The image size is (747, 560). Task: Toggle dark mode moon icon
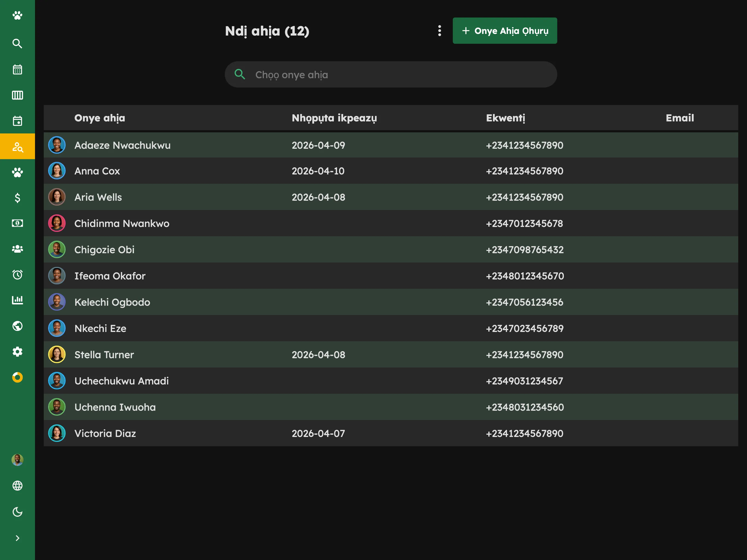coord(17,512)
